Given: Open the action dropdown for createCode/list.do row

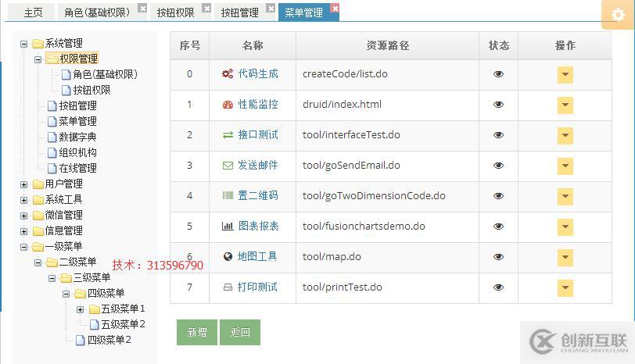Looking at the screenshot, I should (x=565, y=74).
